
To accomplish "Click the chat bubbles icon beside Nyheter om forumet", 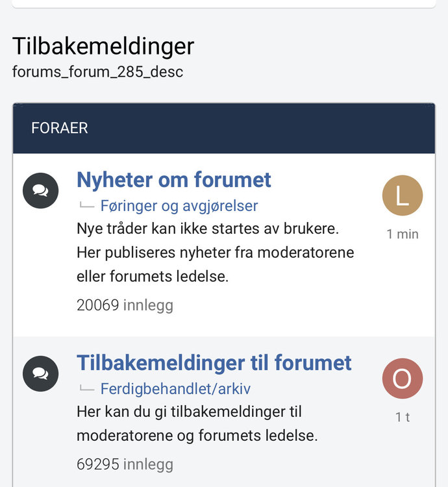I will (x=41, y=190).
